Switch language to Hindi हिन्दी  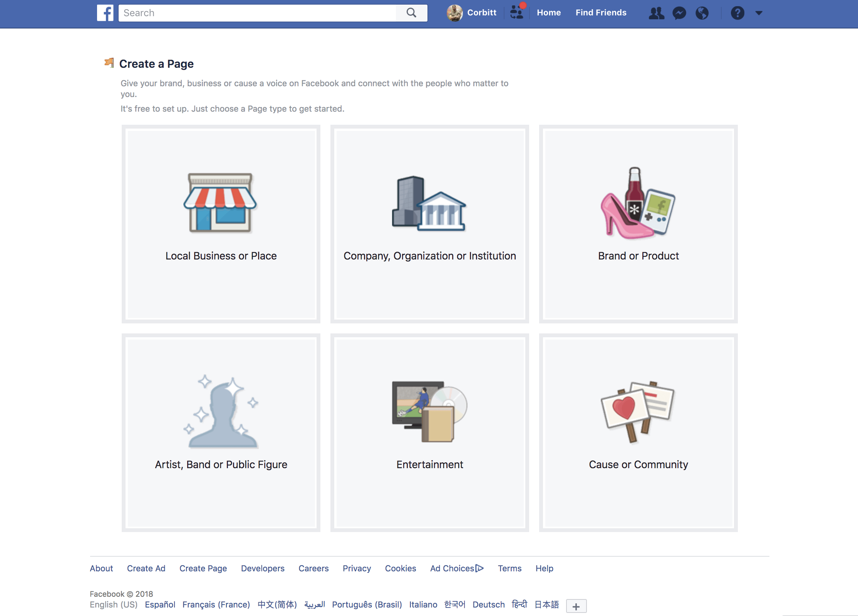[519, 604]
